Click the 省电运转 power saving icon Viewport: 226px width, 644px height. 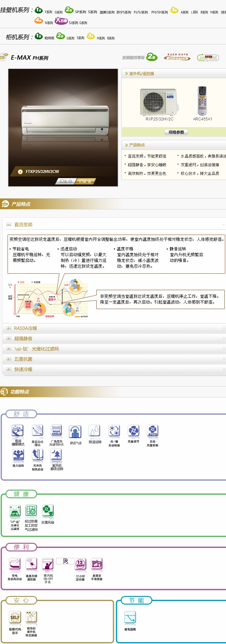(130, 617)
